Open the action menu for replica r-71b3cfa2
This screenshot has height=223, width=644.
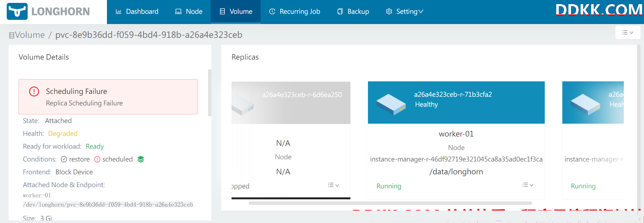[528, 185]
